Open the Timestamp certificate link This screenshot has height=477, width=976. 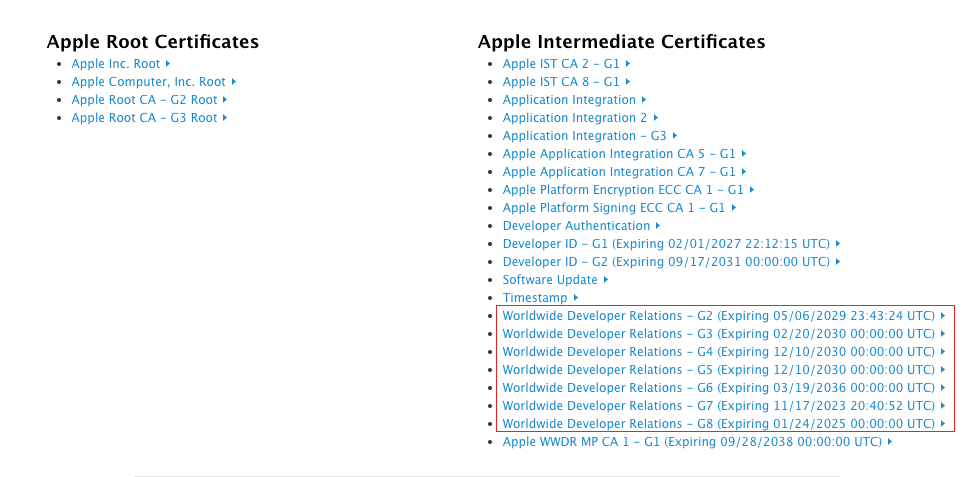(540, 298)
